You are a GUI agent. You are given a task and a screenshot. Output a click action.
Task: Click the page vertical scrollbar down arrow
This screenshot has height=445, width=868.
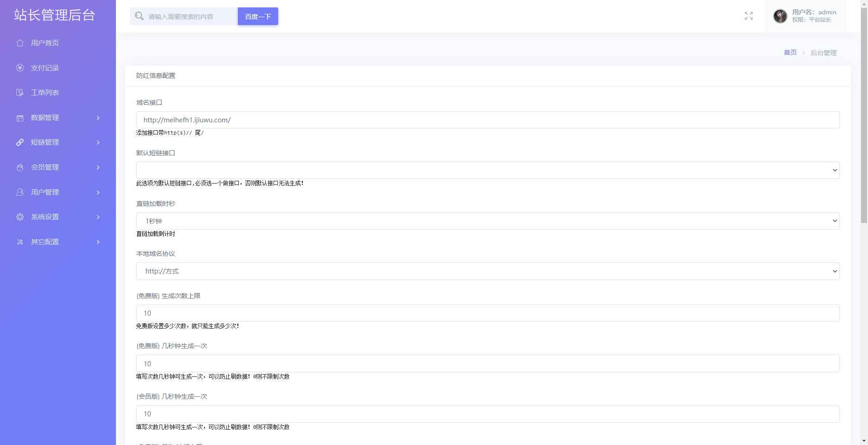click(x=864, y=440)
